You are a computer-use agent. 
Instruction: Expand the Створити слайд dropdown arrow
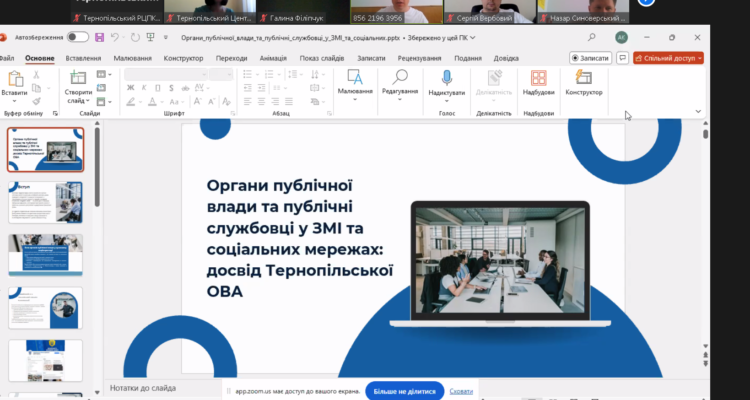pos(88,101)
